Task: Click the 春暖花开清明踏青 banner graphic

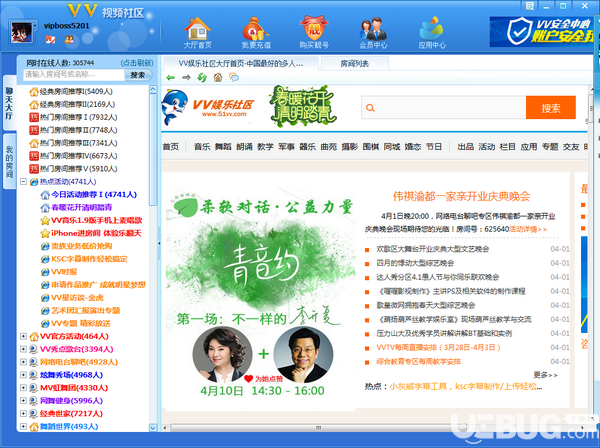Action: 302,106
